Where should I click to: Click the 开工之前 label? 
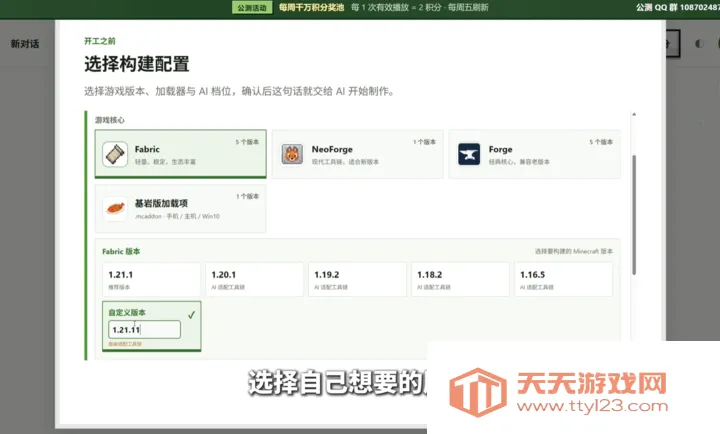click(x=100, y=41)
